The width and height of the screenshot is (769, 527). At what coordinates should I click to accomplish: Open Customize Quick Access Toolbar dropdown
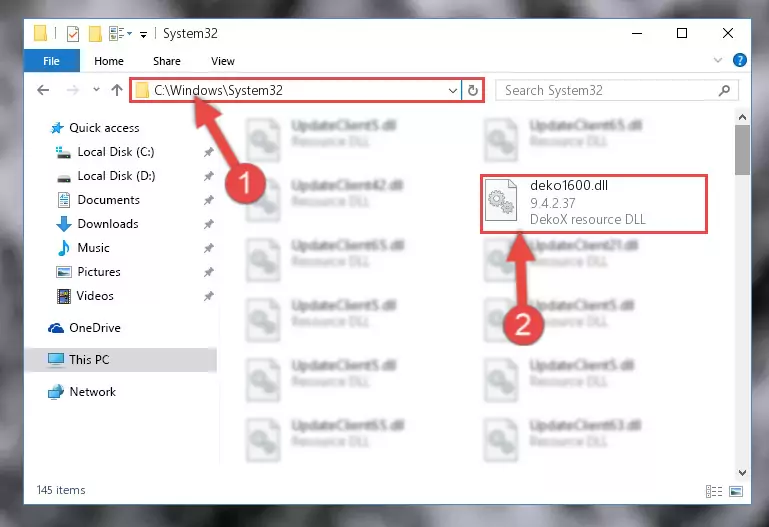[144, 34]
